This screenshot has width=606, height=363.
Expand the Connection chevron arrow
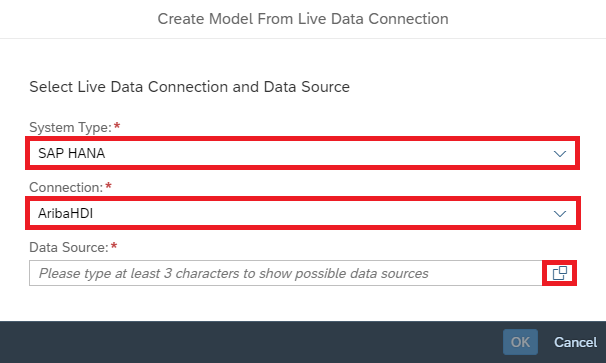click(560, 213)
